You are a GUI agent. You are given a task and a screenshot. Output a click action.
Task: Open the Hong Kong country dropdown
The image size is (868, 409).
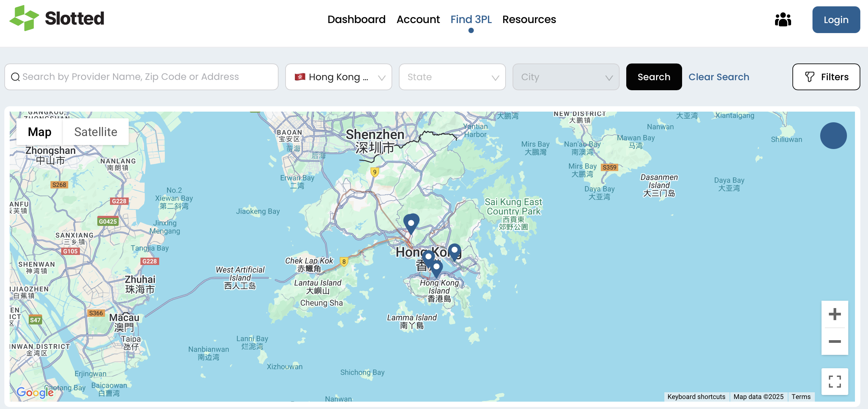point(339,77)
